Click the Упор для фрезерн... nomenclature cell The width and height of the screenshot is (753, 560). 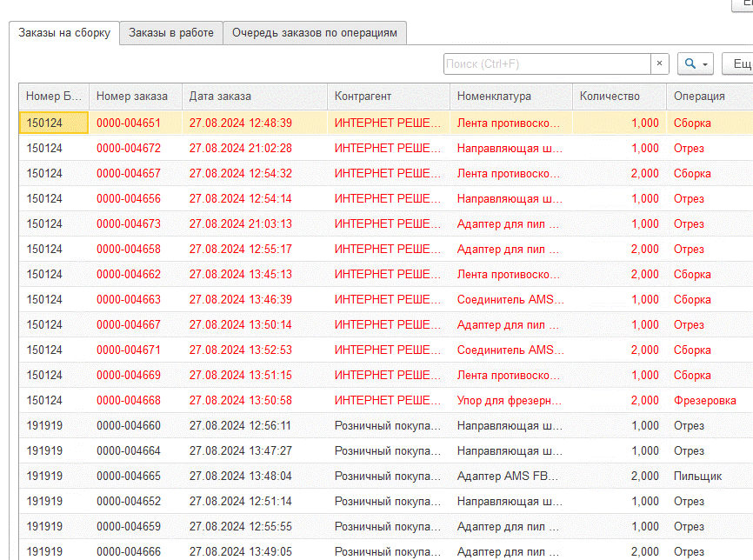pos(510,400)
